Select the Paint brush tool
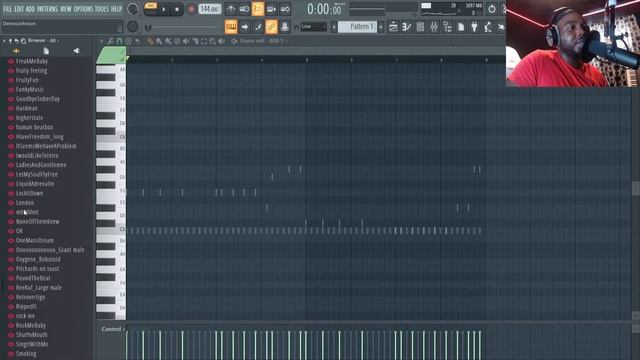The height and width of the screenshot is (360, 640). pos(159,41)
